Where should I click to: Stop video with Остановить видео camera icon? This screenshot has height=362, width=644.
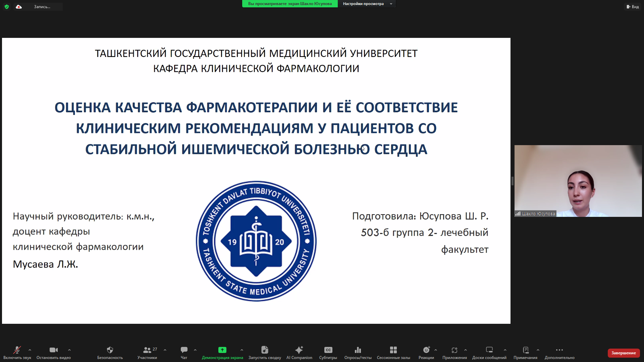[54, 350]
